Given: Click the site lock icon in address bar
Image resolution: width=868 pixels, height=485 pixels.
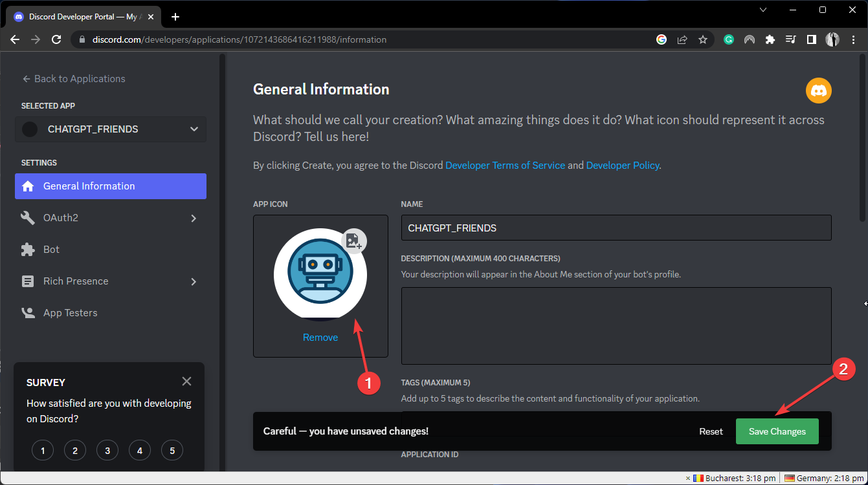Looking at the screenshot, I should point(82,39).
